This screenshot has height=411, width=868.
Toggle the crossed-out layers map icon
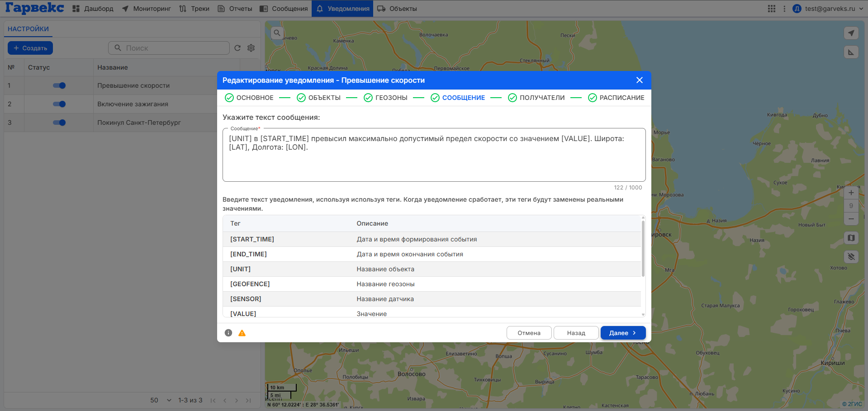851,257
